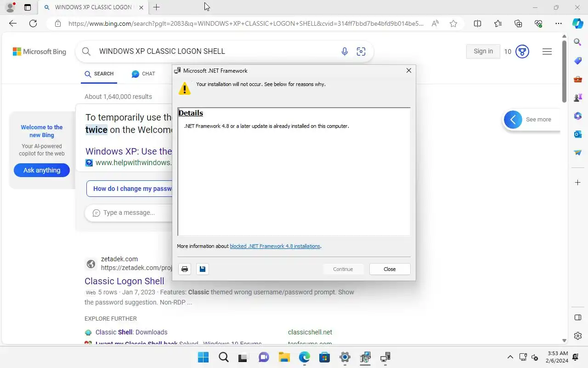Click the address bar URL
The image size is (588, 368).
pos(246,23)
